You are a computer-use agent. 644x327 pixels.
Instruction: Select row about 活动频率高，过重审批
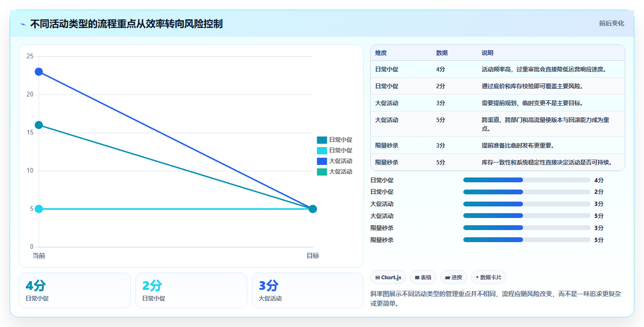click(497, 69)
